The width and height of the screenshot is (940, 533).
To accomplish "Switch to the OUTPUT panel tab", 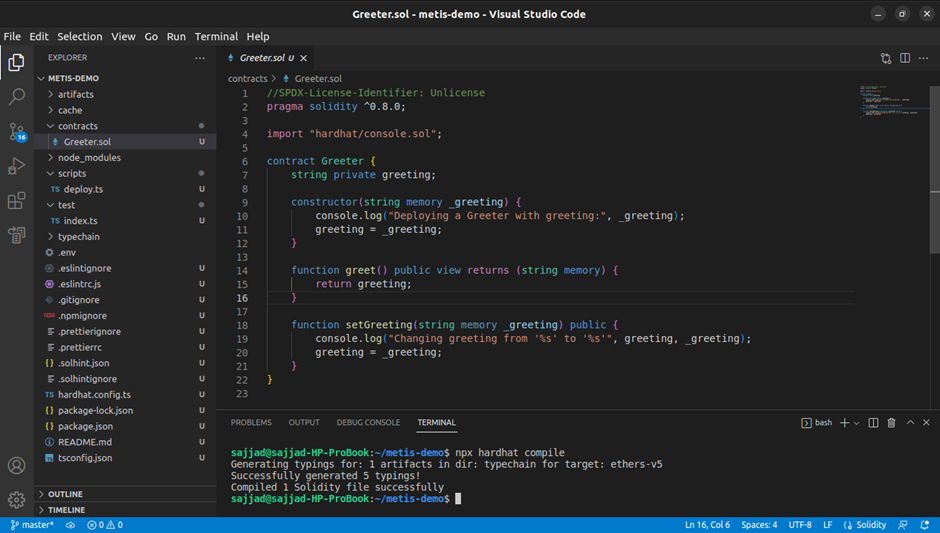I will 304,423.
